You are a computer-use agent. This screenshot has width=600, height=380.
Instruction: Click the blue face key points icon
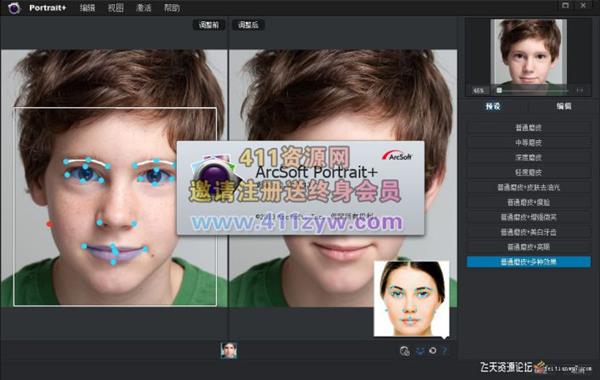420,351
